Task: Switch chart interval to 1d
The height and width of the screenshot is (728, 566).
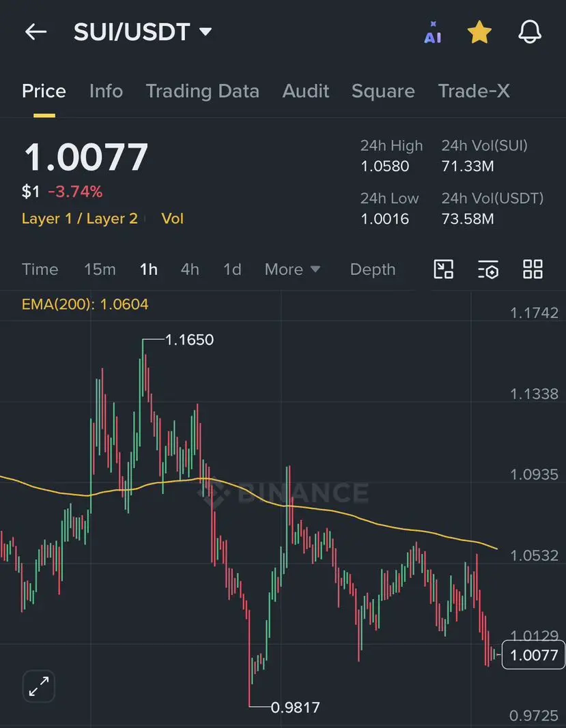Action: (232, 270)
